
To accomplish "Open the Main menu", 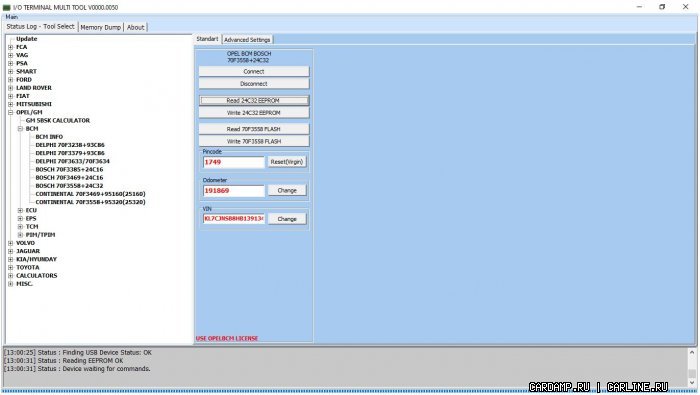I will (x=12, y=17).
